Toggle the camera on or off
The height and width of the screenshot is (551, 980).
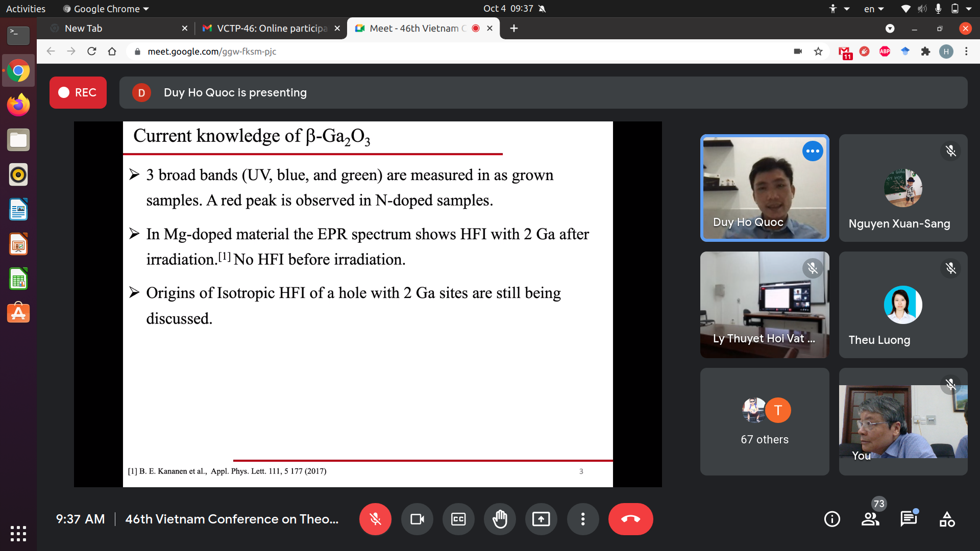(417, 519)
